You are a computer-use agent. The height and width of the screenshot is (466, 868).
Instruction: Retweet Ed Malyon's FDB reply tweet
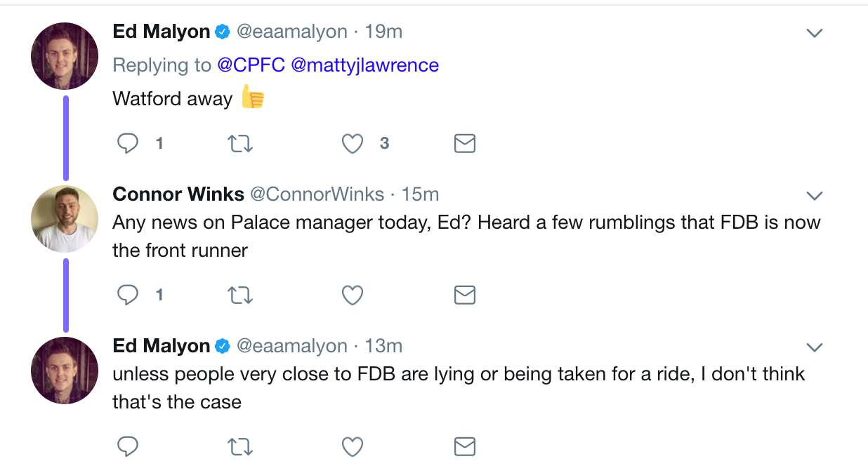pyautogui.click(x=241, y=446)
